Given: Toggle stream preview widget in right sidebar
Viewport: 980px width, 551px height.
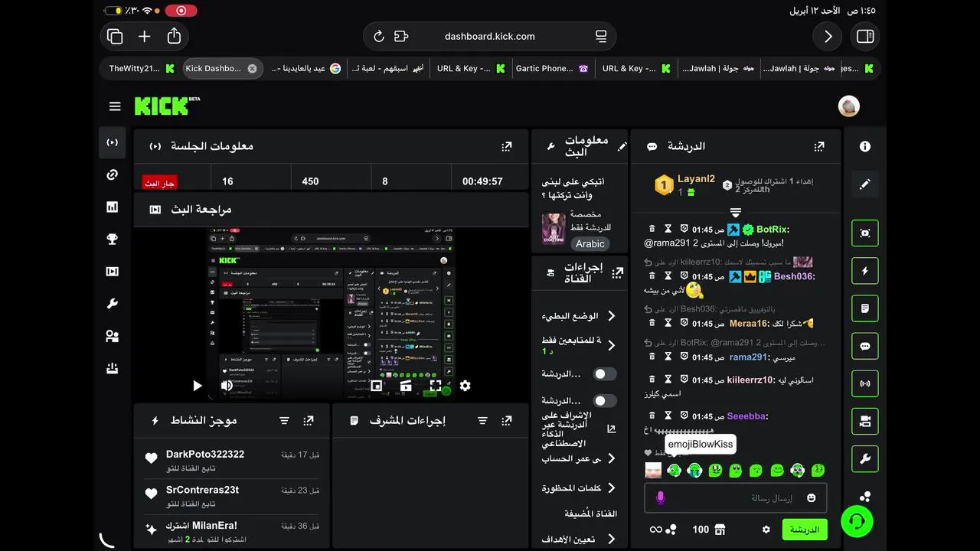Looking at the screenshot, I should pos(865,233).
